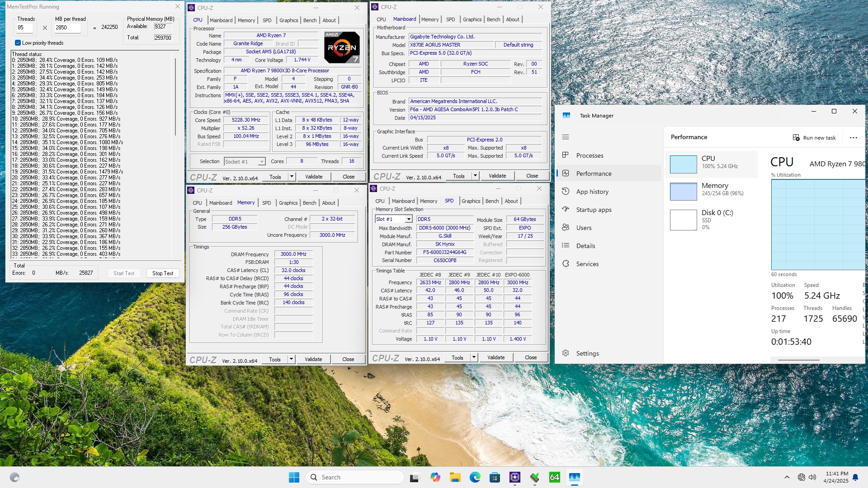Screen dimensions: 868x488
Task: Open the CPU tab in CPU-Z Mainboard window
Action: 381,19
